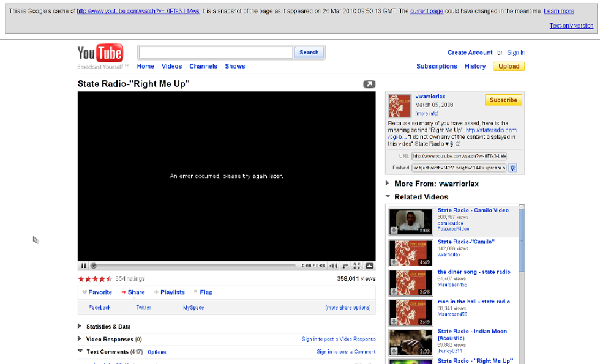Toggle the player's loop/resize arrows icon
Viewport: 600px width, 364px height.
pyautogui.click(x=345, y=266)
